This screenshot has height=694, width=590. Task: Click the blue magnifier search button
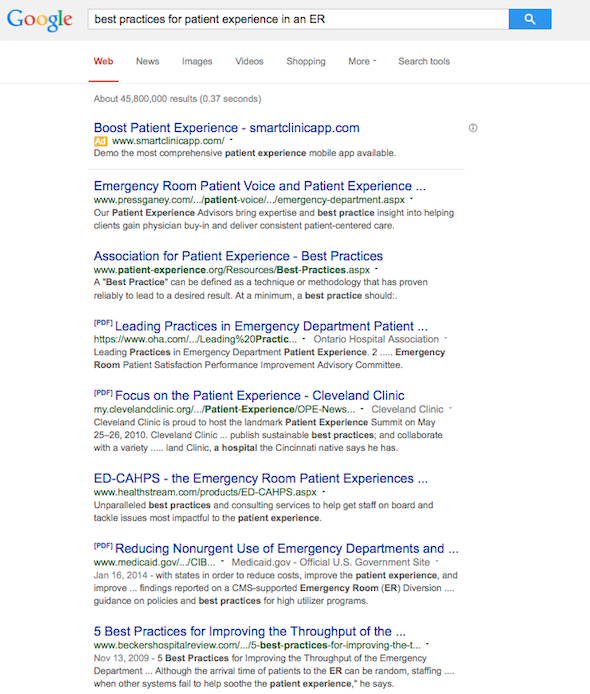pyautogui.click(x=530, y=19)
